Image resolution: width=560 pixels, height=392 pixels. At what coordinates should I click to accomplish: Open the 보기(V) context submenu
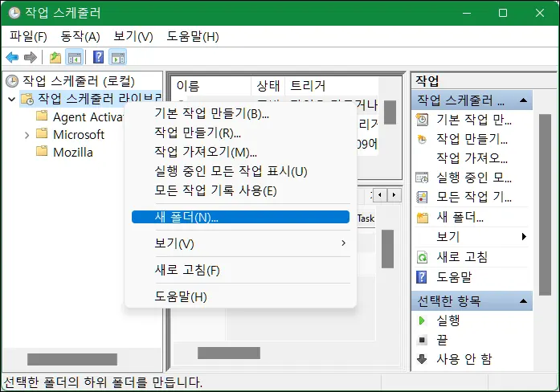[x=240, y=243]
